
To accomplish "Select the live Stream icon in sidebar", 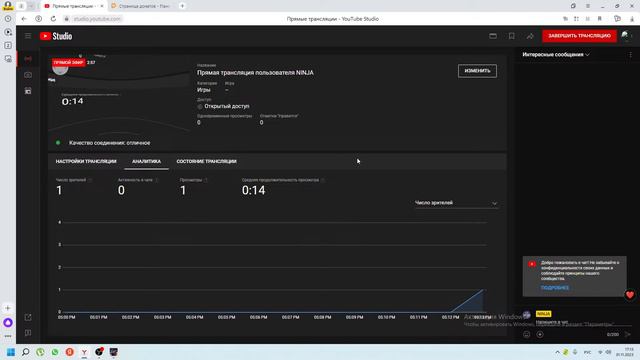I will 28,60.
